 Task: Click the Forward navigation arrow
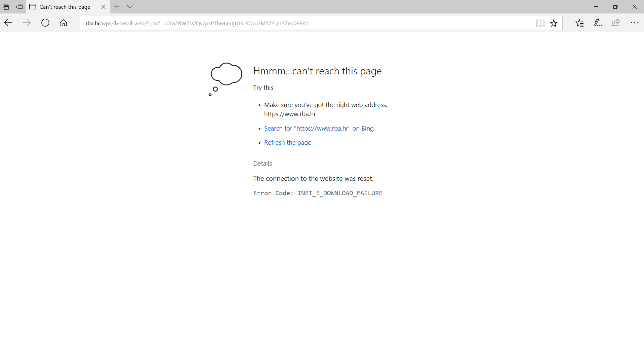[27, 23]
